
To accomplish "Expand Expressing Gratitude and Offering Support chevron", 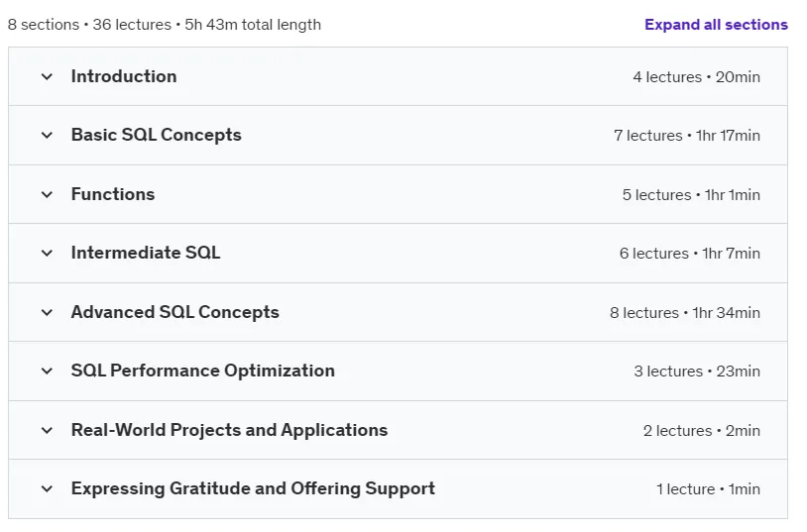I will (47, 488).
